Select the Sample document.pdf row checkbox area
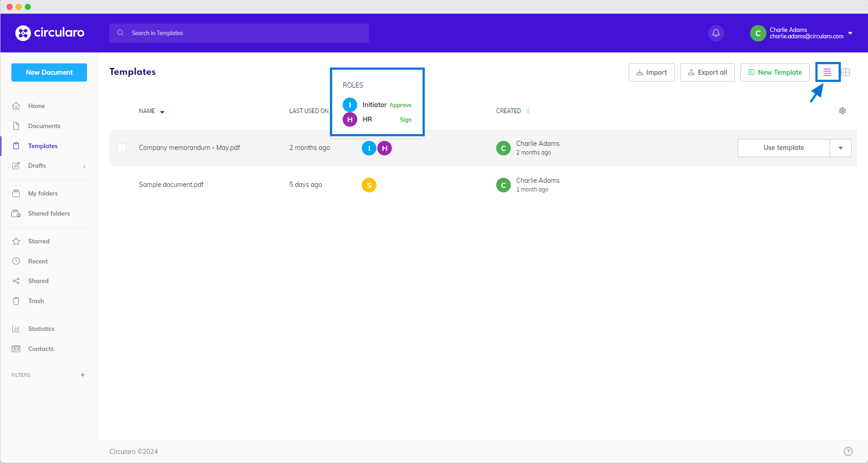 pos(121,185)
